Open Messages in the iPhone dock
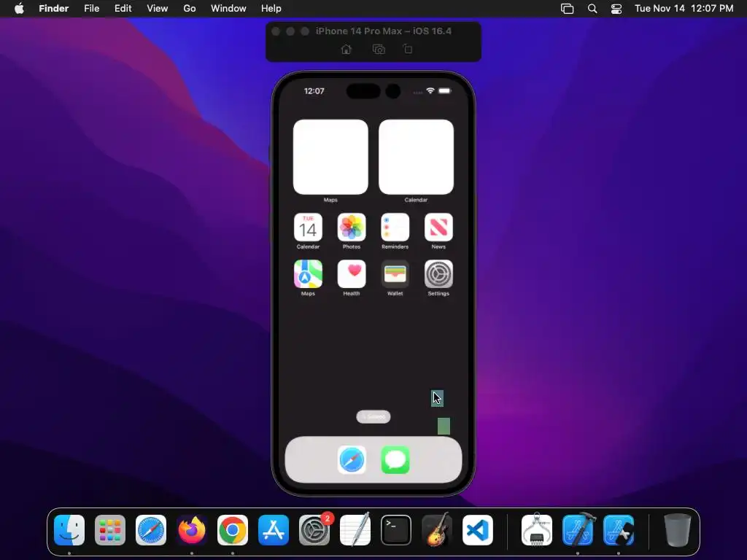The width and height of the screenshot is (747, 560). pos(395,460)
